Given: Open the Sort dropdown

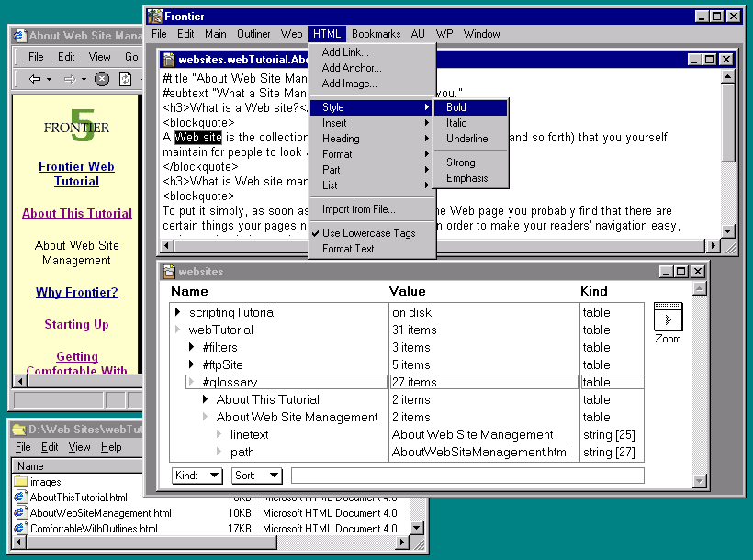Looking at the screenshot, I should point(256,476).
